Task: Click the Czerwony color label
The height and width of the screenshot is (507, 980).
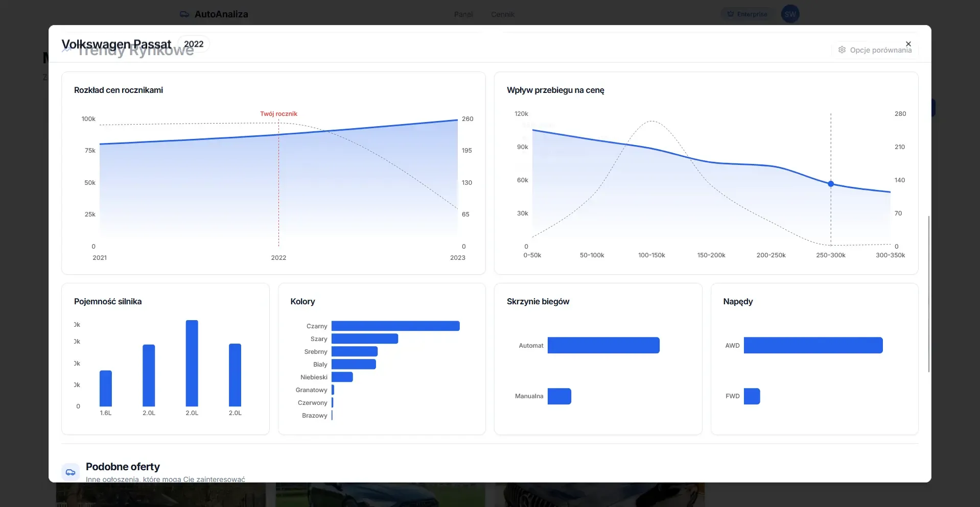Action: tap(312, 403)
